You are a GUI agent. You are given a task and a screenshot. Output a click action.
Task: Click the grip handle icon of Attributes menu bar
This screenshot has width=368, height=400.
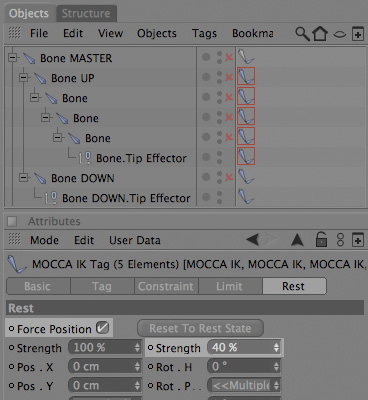[14, 240]
